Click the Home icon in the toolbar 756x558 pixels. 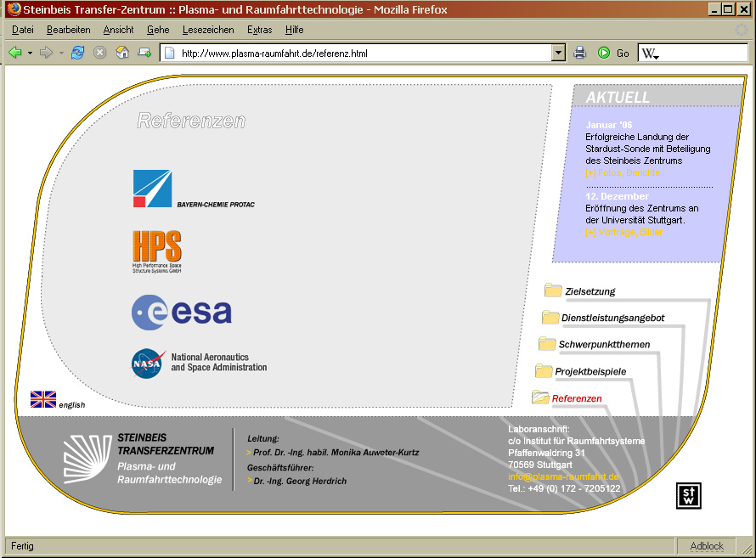pos(122,53)
